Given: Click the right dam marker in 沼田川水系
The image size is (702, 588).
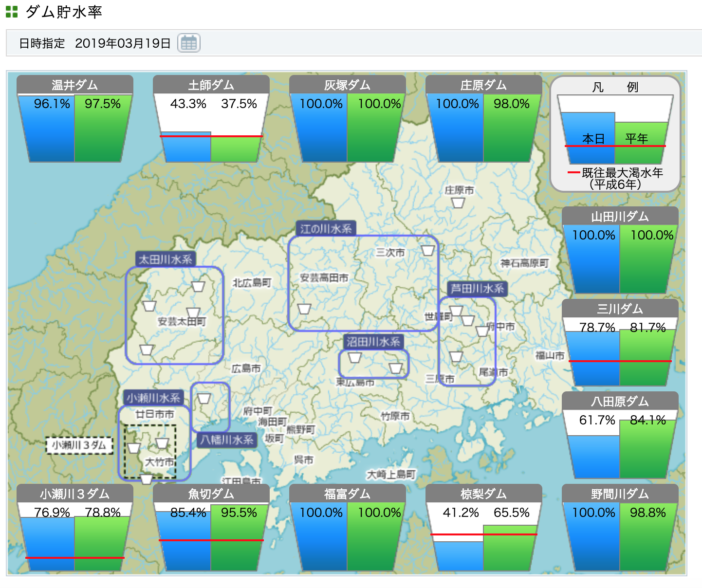Looking at the screenshot, I should (396, 368).
